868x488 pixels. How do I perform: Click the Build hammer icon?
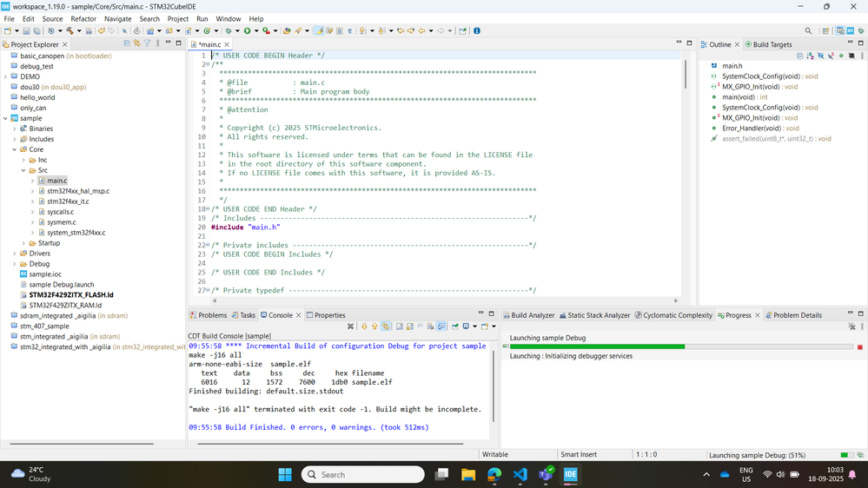[x=70, y=31]
